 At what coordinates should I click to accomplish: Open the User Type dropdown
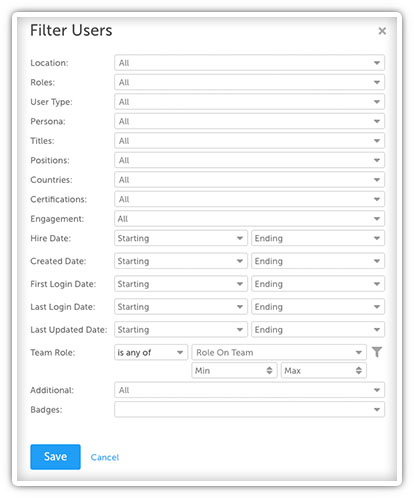tap(249, 102)
